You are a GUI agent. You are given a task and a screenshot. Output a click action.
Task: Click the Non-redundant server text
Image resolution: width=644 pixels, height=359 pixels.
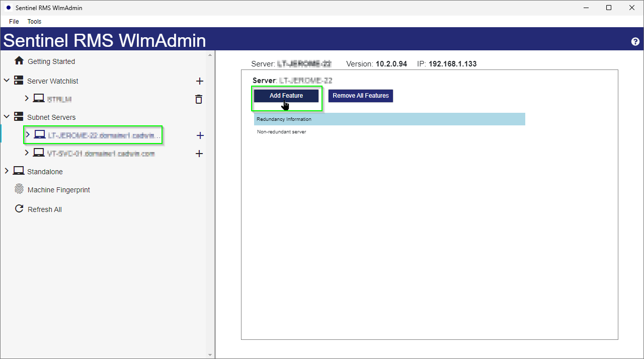click(x=281, y=132)
